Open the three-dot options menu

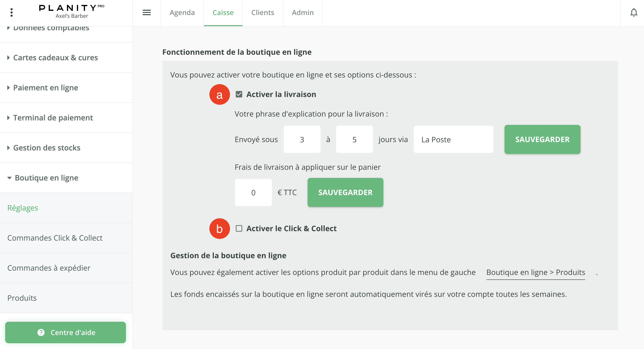12,12
